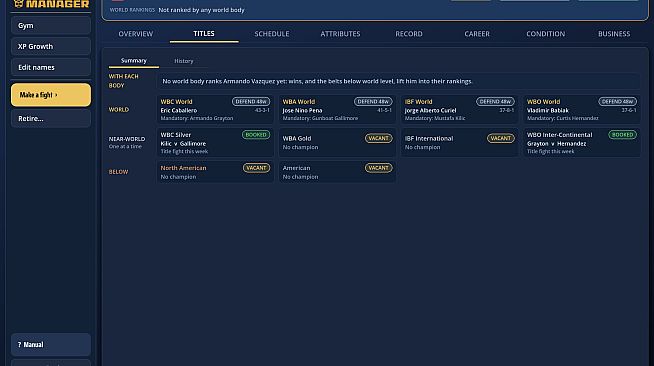Image resolution: width=654 pixels, height=366 pixels.
Task: Select the IBF International title card
Action: (x=460, y=143)
